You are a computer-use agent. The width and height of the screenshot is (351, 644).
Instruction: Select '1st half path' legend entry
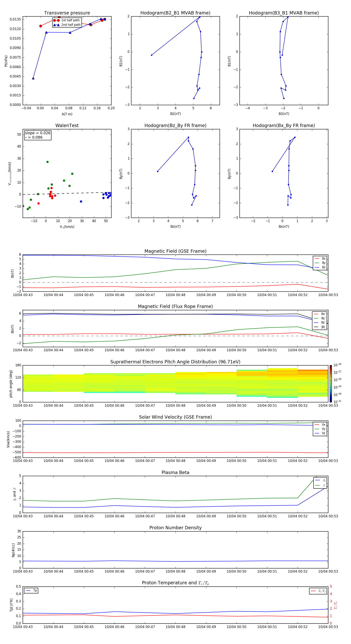point(66,20)
